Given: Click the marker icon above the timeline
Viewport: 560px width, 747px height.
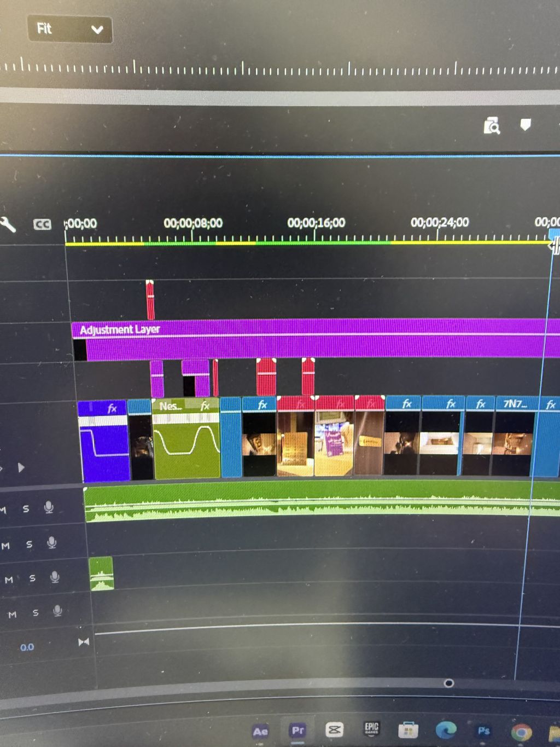Looking at the screenshot, I should click(525, 125).
